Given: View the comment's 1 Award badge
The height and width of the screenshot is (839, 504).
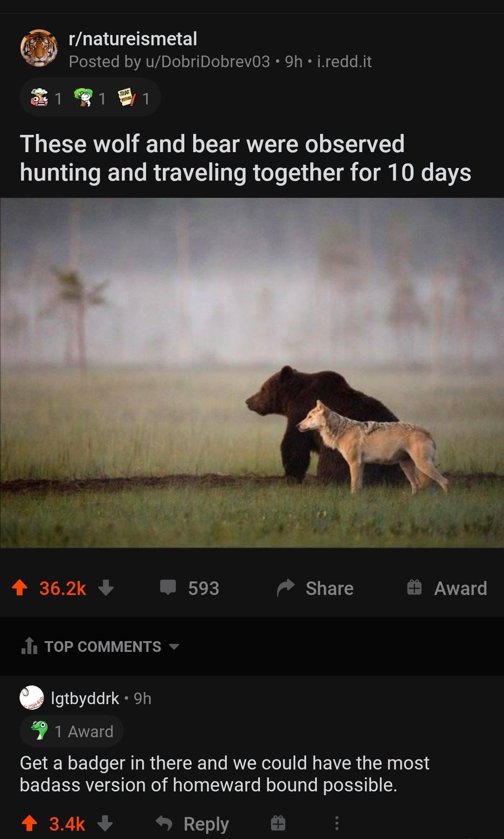Looking at the screenshot, I should point(71,731).
